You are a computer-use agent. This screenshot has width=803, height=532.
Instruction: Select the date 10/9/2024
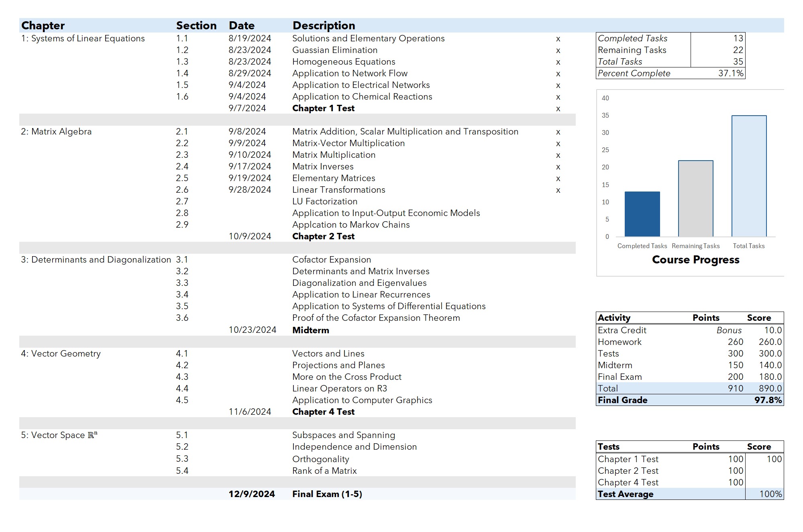pyautogui.click(x=250, y=236)
